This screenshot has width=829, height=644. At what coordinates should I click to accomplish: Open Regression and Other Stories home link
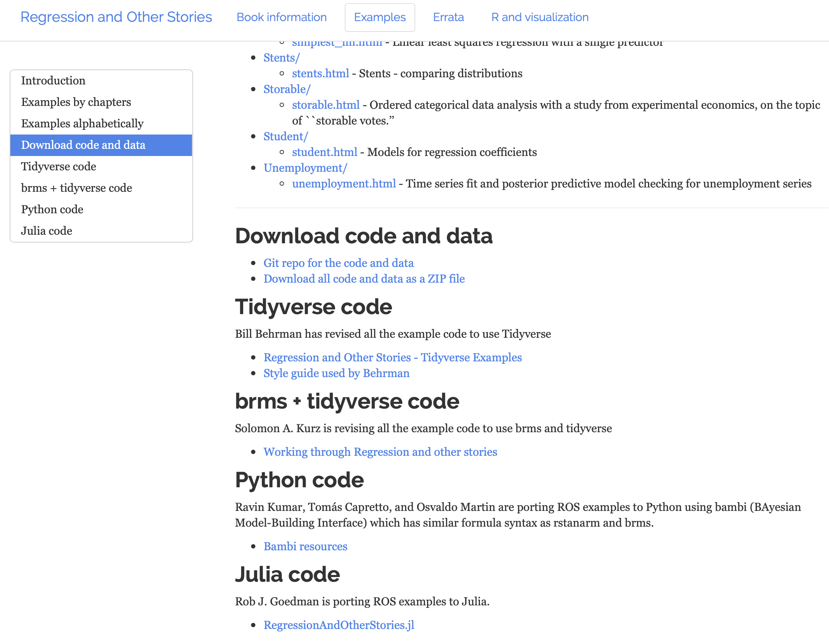coord(116,17)
